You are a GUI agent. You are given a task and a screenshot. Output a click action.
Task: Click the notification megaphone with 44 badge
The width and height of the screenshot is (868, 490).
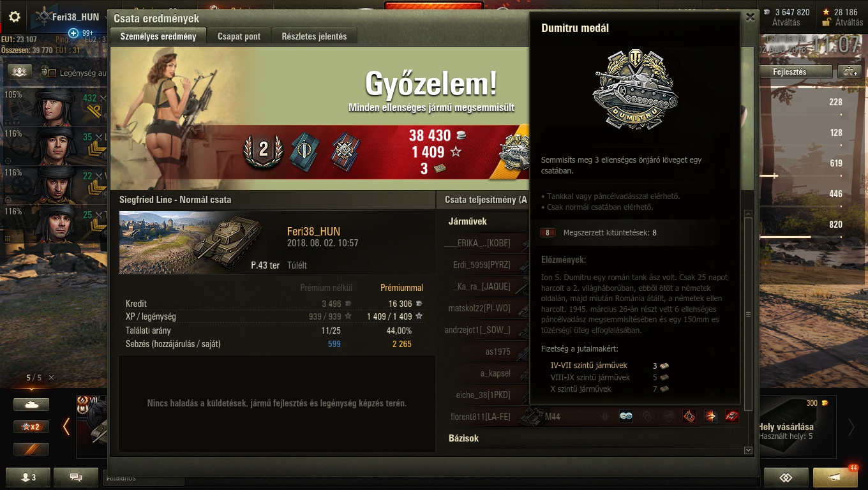[835, 477]
